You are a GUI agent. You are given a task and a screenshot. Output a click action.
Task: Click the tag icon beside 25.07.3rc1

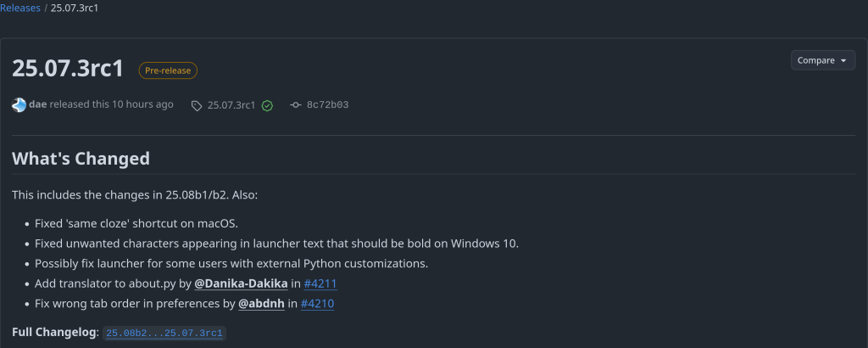tap(197, 105)
